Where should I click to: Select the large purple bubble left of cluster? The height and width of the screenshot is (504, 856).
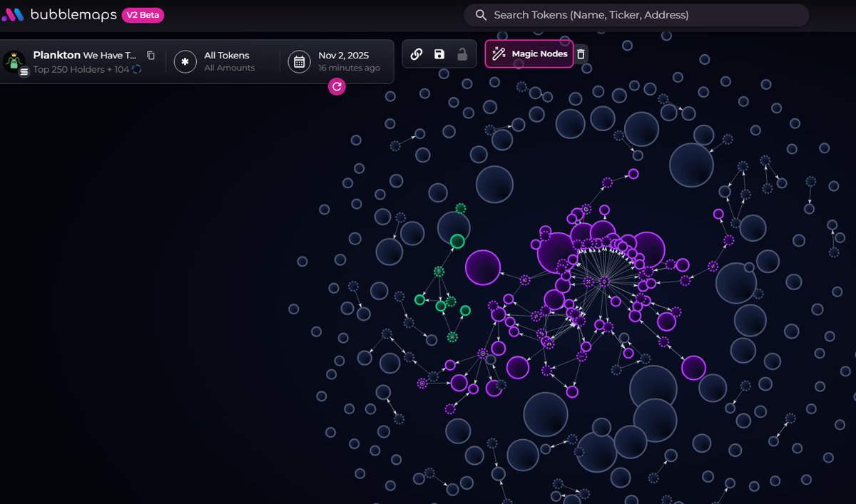[483, 267]
